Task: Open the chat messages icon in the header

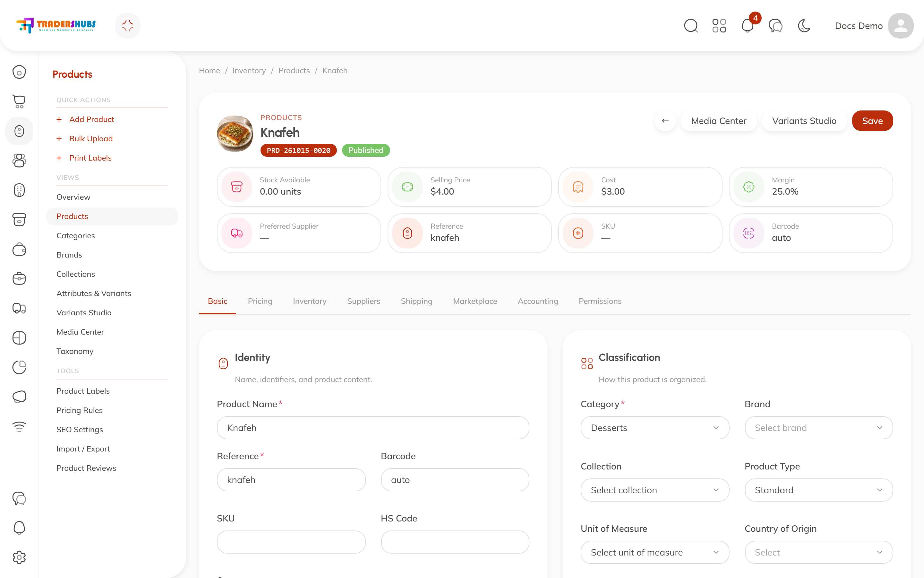Action: click(x=775, y=26)
